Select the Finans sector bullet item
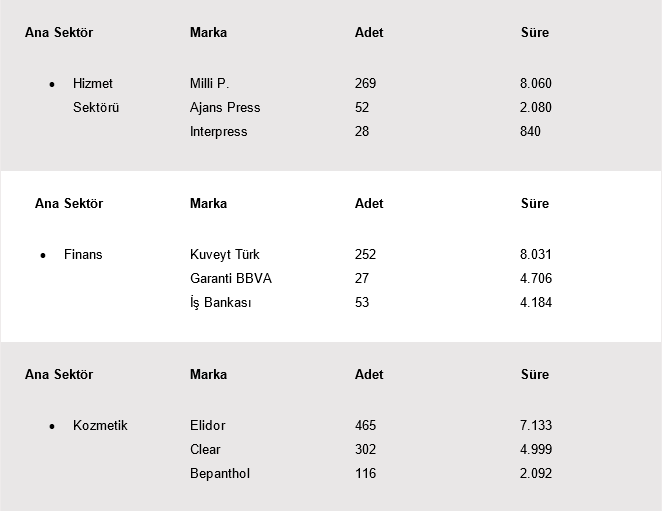This screenshot has height=511, width=662. tap(83, 255)
